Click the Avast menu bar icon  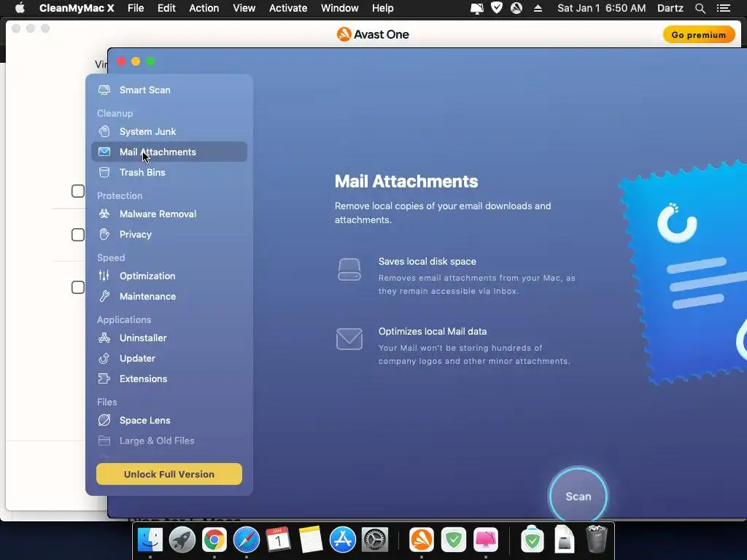pyautogui.click(x=516, y=8)
